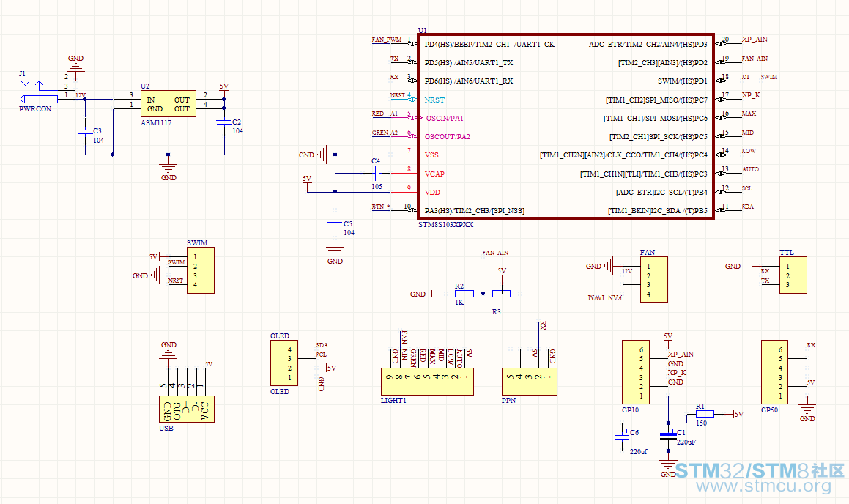The height and width of the screenshot is (504, 849).
Task: Click the FAN_AIN net label at pin 19
Action: click(x=755, y=59)
